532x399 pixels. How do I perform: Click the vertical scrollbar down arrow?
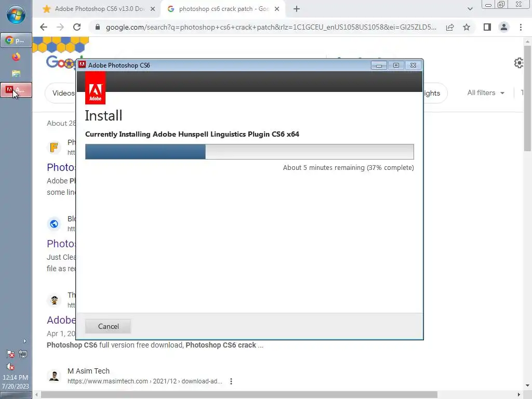527,385
